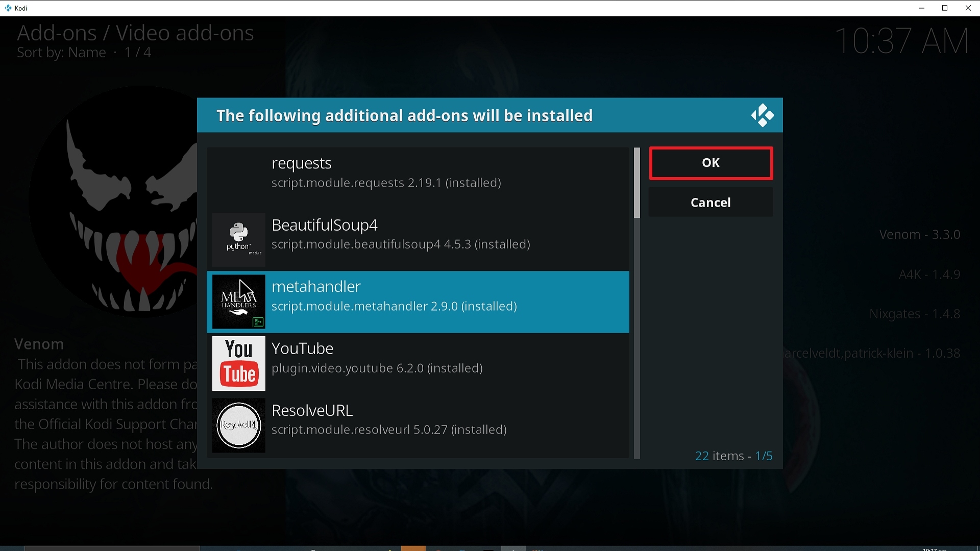The image size is (980, 551).
Task: Minimize the Kodi window
Action: pos(921,8)
